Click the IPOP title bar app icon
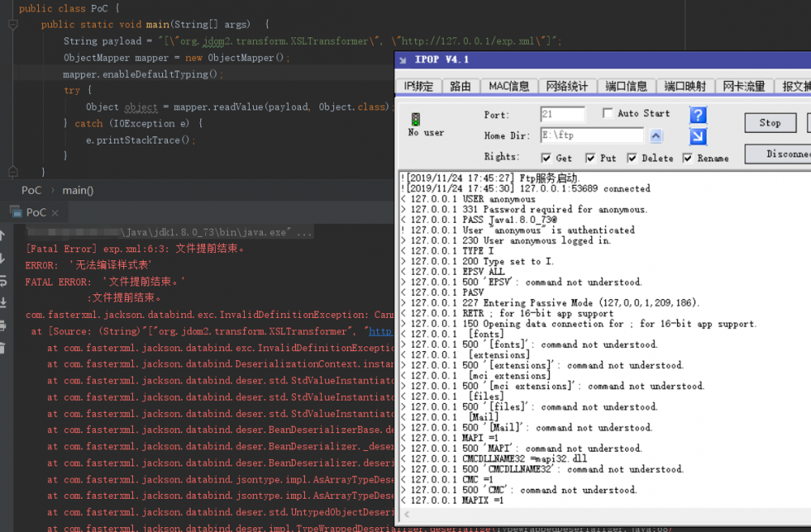The height and width of the screenshot is (532, 811). pos(403,60)
